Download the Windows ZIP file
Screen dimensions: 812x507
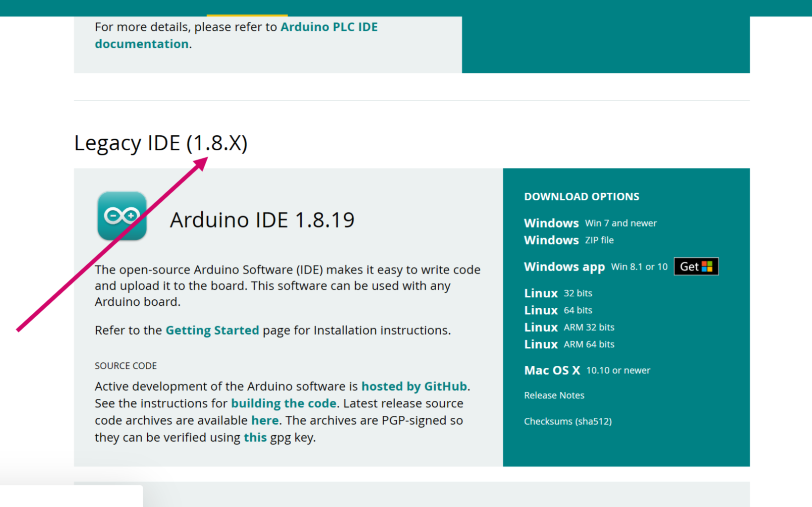coord(569,240)
